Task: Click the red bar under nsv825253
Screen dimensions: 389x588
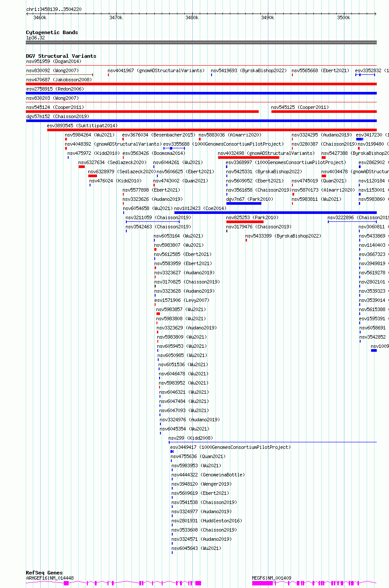Action: [x=245, y=222]
